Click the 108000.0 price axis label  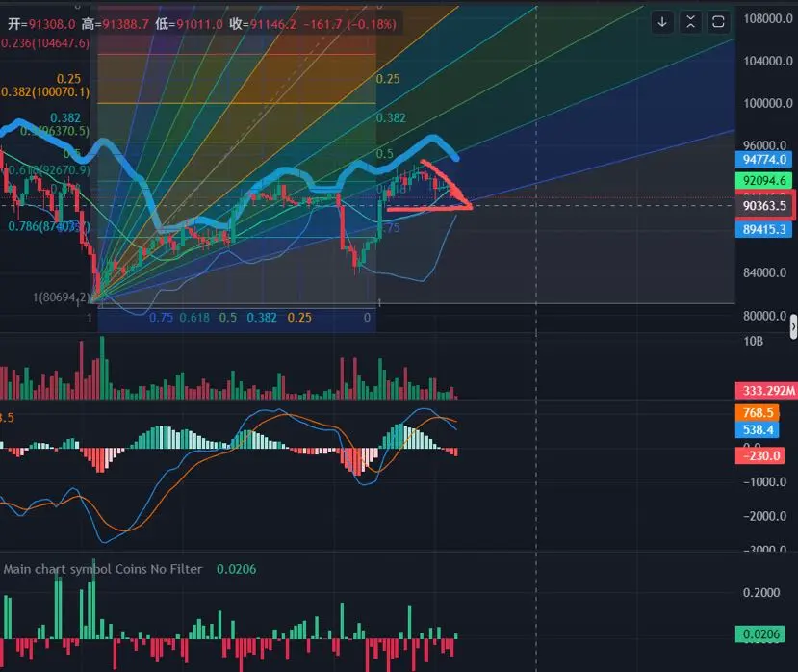coord(767,19)
